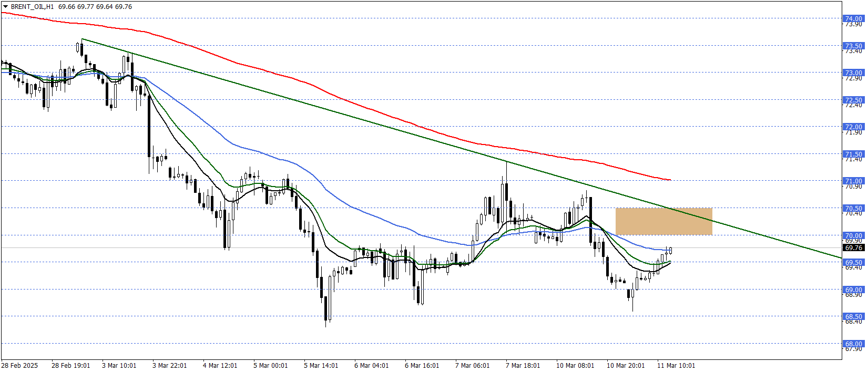This screenshot has width=868, height=372.
Task: Click the 4 Mar 12:01 time label
Action: coord(220,365)
